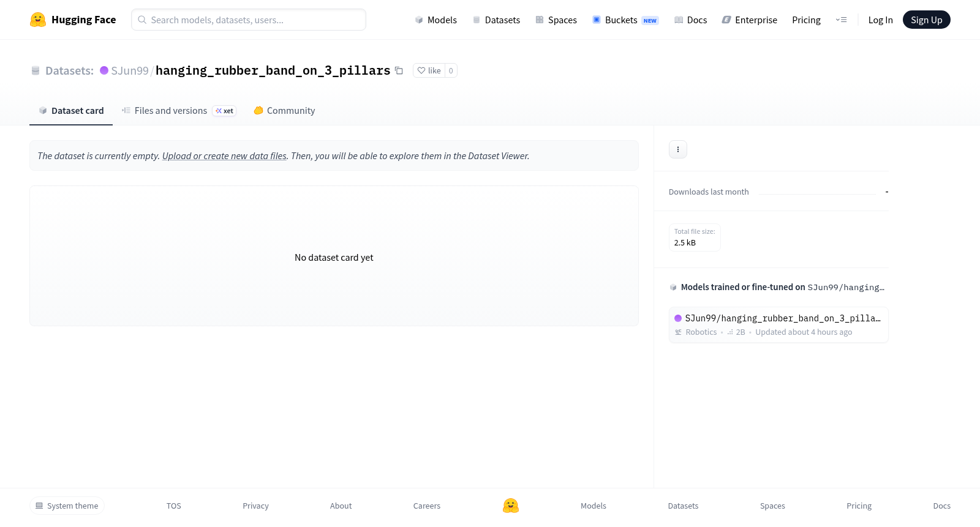The image size is (980, 527).
Task: Expand the more-options menu icon beside Pricing
Action: [x=841, y=20]
